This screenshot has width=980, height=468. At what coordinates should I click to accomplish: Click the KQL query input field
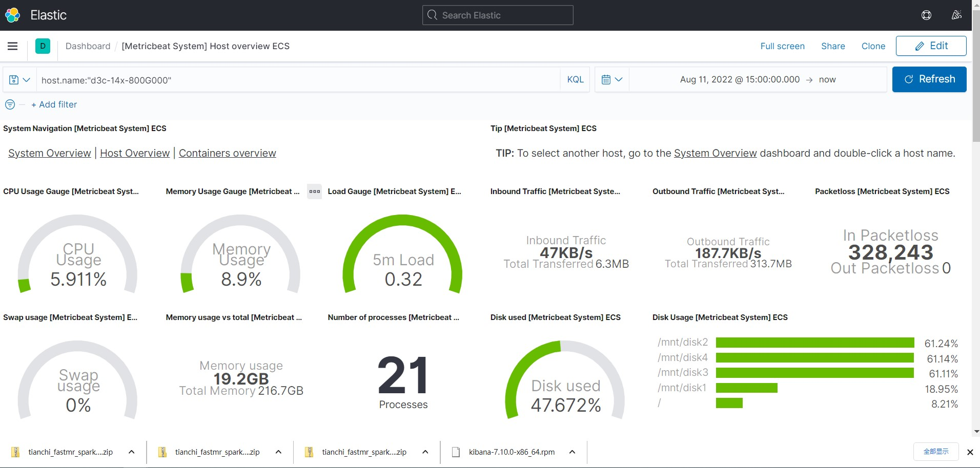[x=298, y=80]
